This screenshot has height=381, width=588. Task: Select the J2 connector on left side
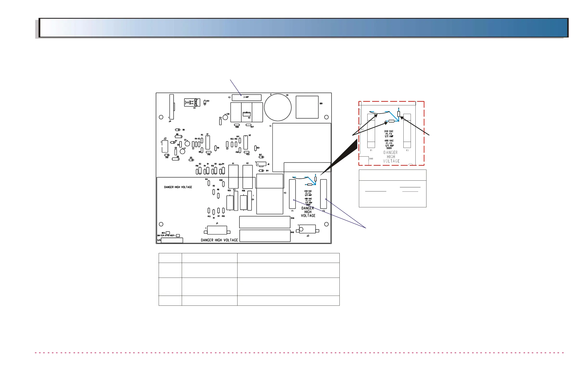(x=165, y=146)
